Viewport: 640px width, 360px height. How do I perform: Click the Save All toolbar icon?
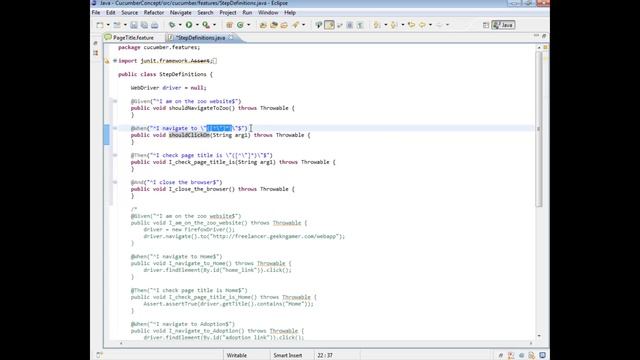click(144, 25)
